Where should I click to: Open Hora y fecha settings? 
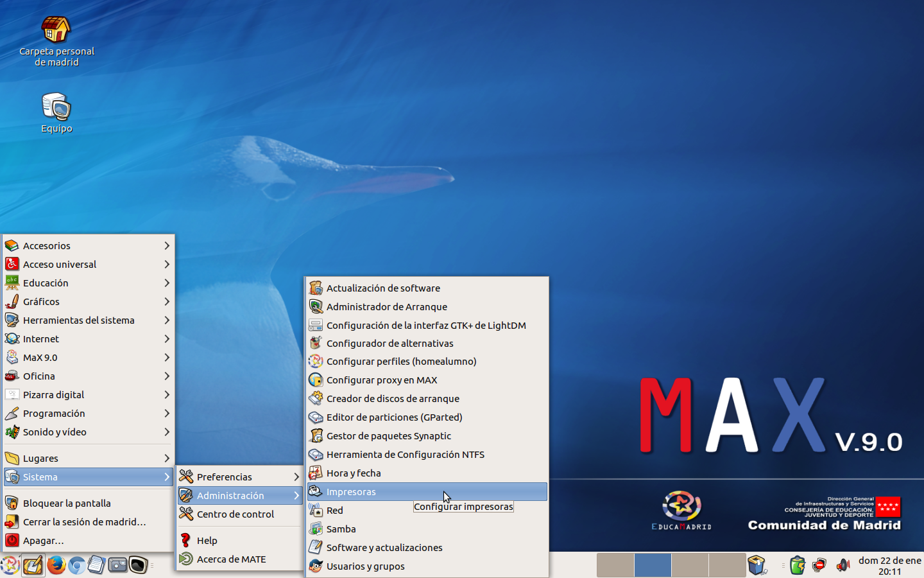427,473
